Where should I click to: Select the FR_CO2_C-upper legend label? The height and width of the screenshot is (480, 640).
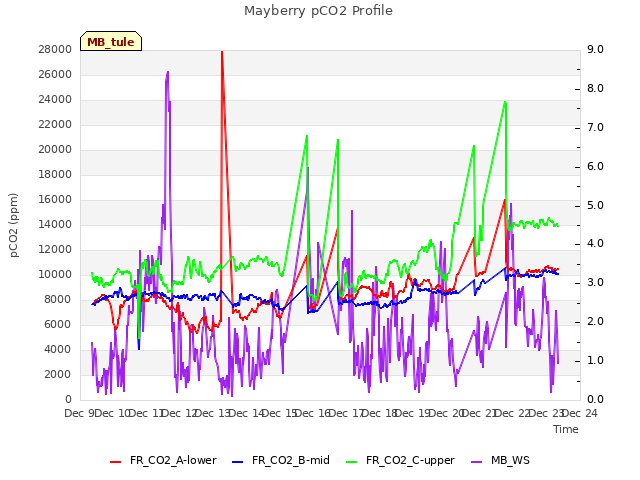[x=410, y=460]
